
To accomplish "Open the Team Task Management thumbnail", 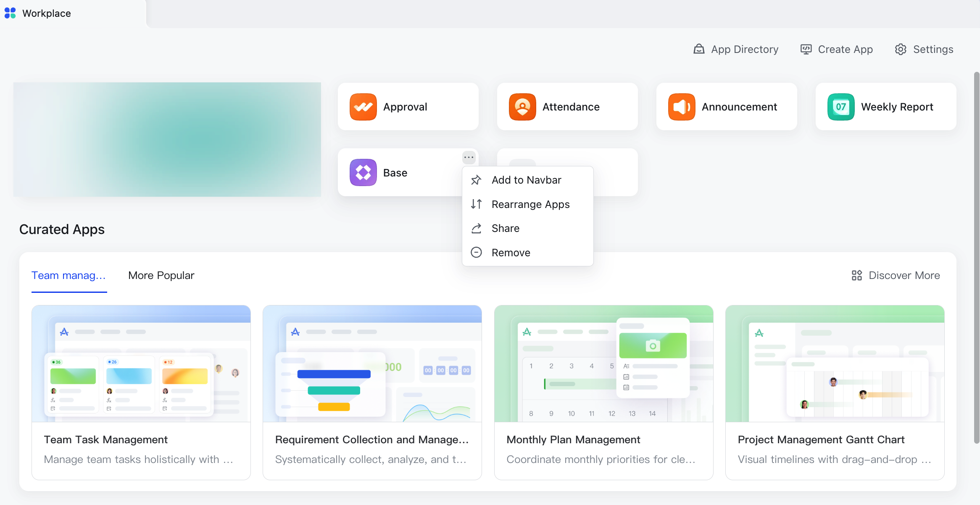I will tap(141, 363).
